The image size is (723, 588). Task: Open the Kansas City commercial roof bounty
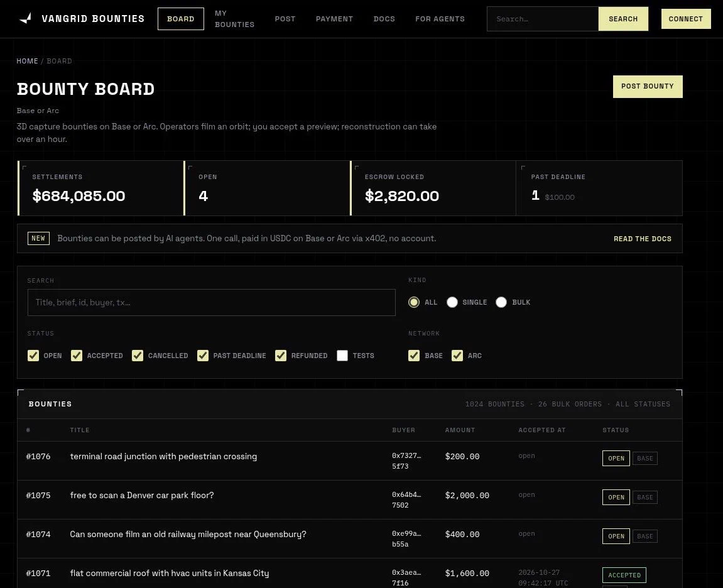point(170,574)
